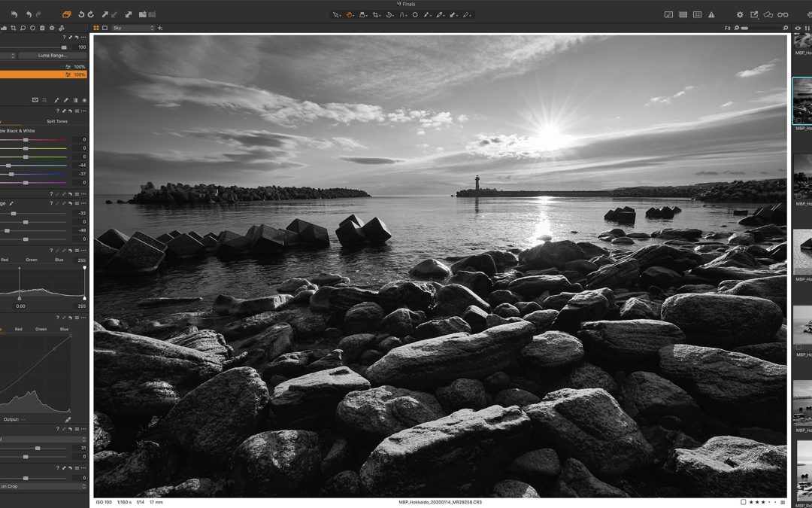Image resolution: width=812 pixels, height=508 pixels.
Task: Toggle the orange Copy Variant icon
Action: tap(66, 14)
